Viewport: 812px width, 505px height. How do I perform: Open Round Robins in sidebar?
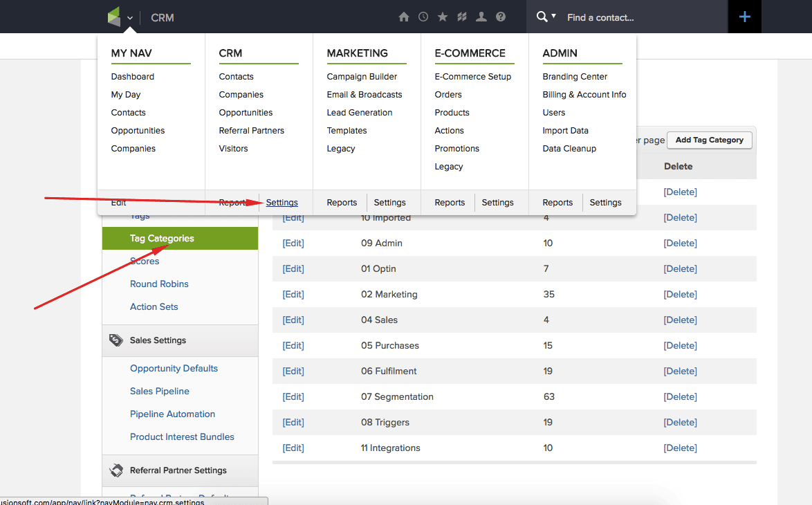159,284
